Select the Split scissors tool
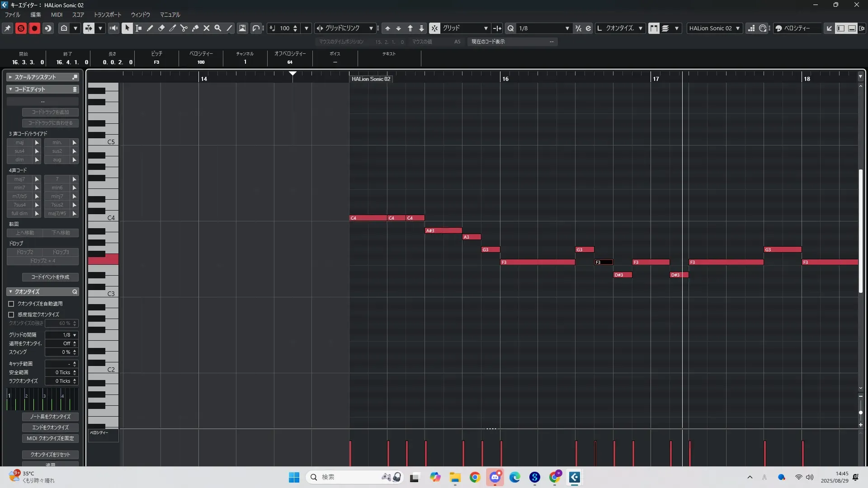 coord(184,28)
